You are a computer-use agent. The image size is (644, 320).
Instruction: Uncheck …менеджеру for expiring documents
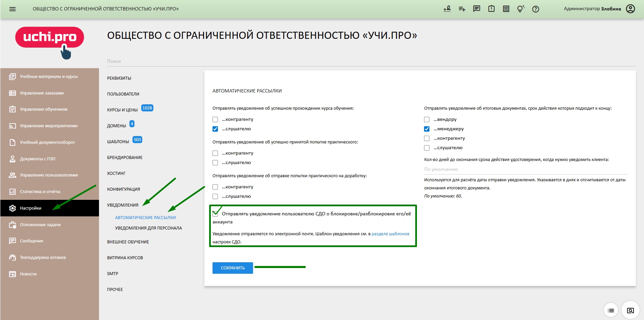pos(427,129)
